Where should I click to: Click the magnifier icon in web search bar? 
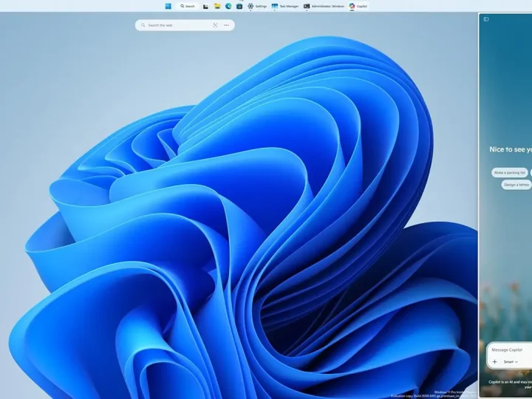pos(143,25)
